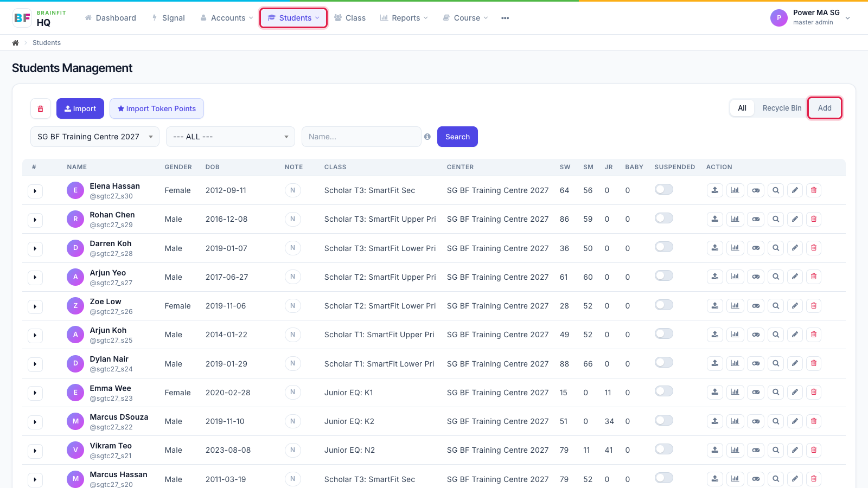The image size is (868, 488).
Task: Expand row details for Emma Wee
Action: (x=35, y=393)
